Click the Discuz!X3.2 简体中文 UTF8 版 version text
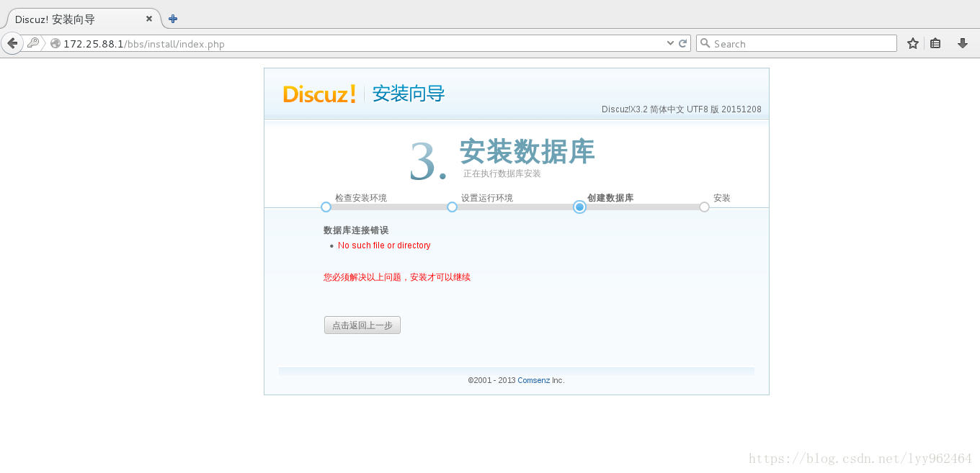 [681, 109]
